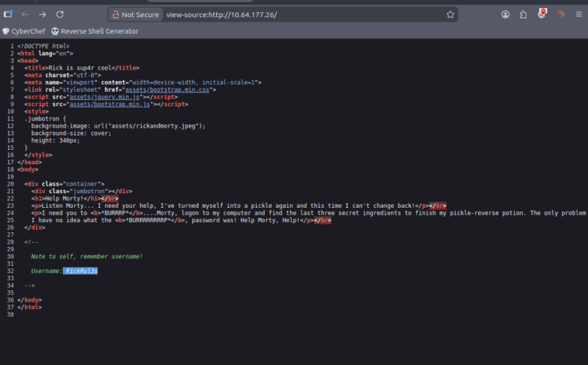Viewport: 588px width, 365px height.
Task: Click the title text 'Rick is sup4r cool'
Action: point(80,68)
